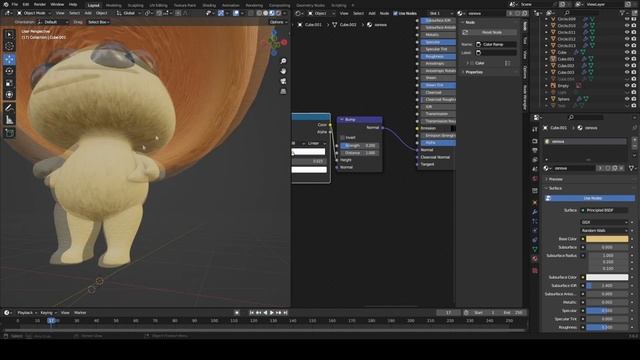Disable rendering for Cube.003 camera icon
Screen dimensions: 640x360
tap(634, 72)
